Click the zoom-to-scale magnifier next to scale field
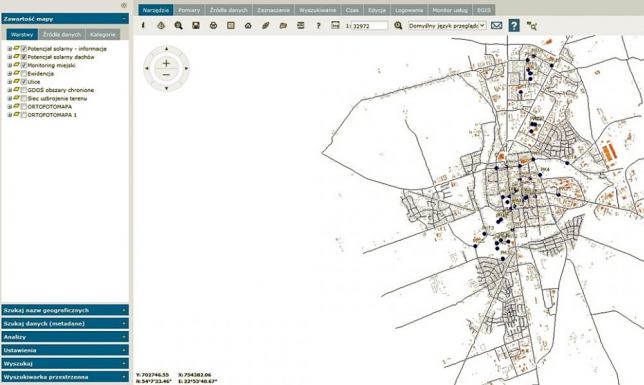This screenshot has height=385, width=644. tap(398, 25)
